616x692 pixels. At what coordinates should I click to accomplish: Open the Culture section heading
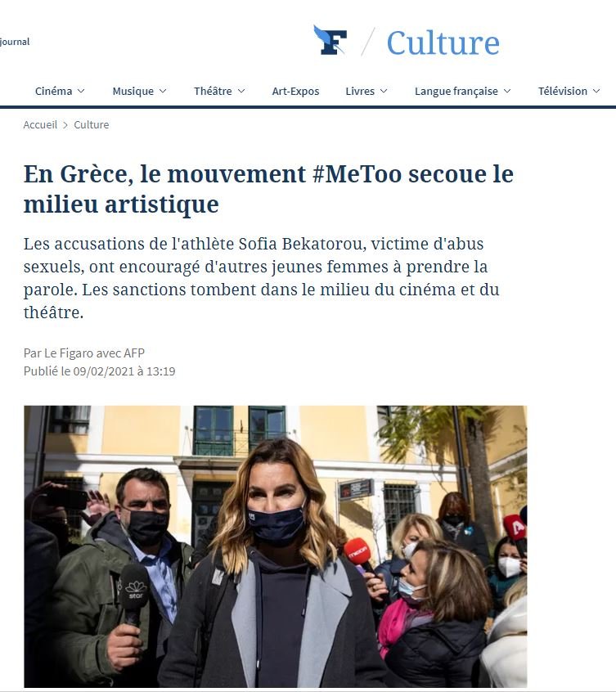443,43
